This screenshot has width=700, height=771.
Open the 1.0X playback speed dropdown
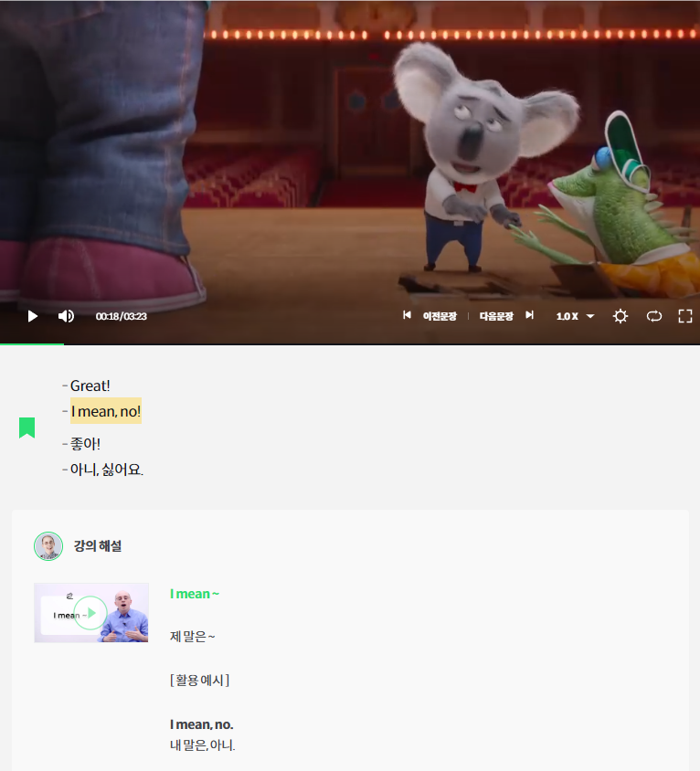[575, 316]
